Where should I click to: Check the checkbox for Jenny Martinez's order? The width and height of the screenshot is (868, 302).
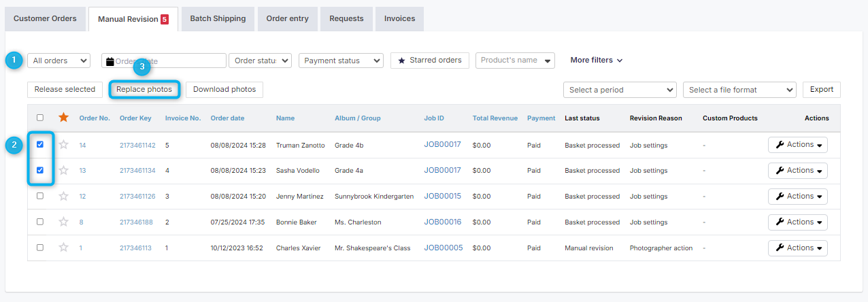(40, 196)
